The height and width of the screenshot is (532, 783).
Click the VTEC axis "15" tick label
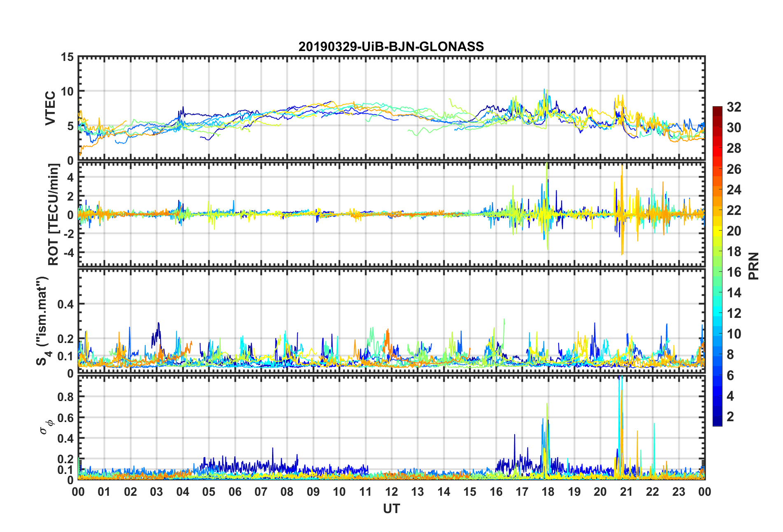(67, 57)
